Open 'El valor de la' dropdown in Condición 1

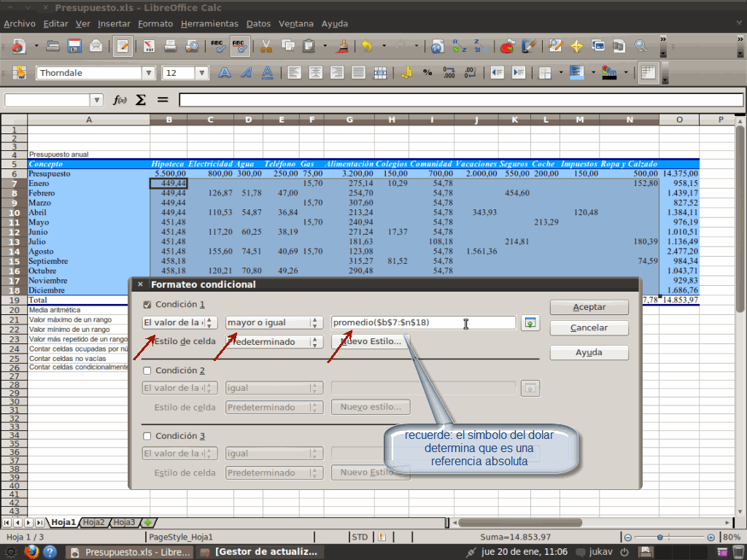pyautogui.click(x=180, y=322)
